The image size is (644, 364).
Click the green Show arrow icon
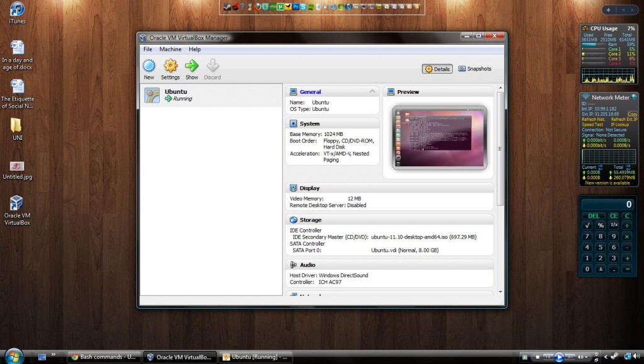[x=192, y=65]
